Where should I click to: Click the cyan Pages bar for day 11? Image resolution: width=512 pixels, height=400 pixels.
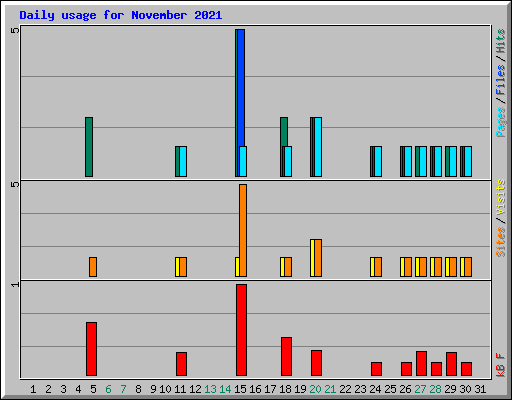[183, 161]
